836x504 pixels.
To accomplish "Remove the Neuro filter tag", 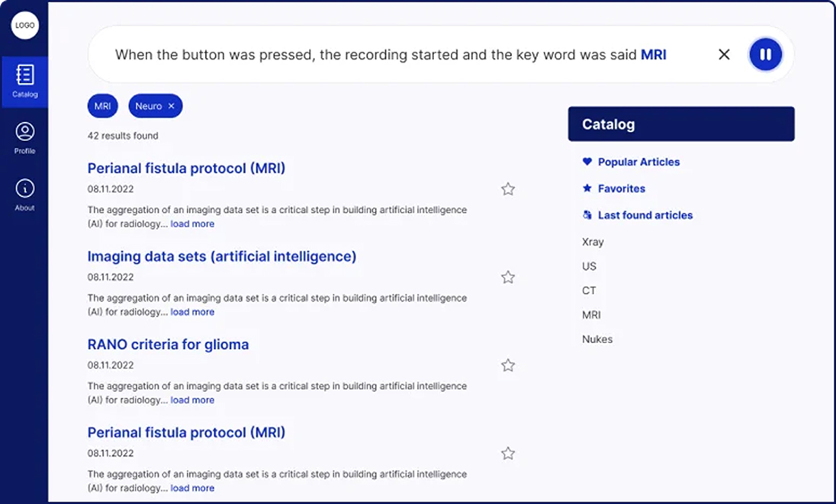I will 171,106.
